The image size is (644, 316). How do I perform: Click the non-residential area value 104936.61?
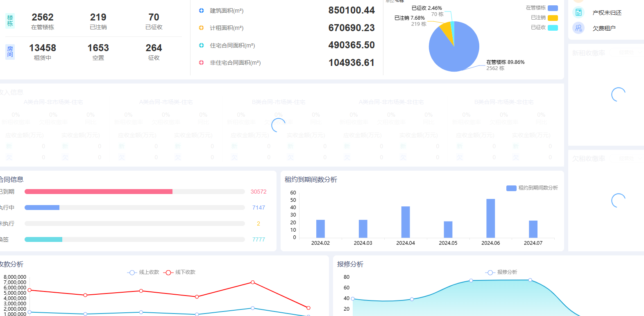coord(351,63)
